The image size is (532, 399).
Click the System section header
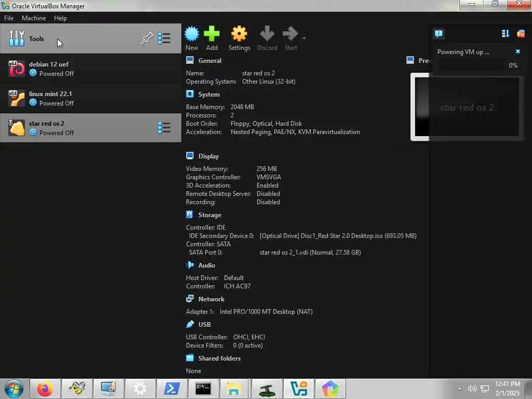point(209,95)
